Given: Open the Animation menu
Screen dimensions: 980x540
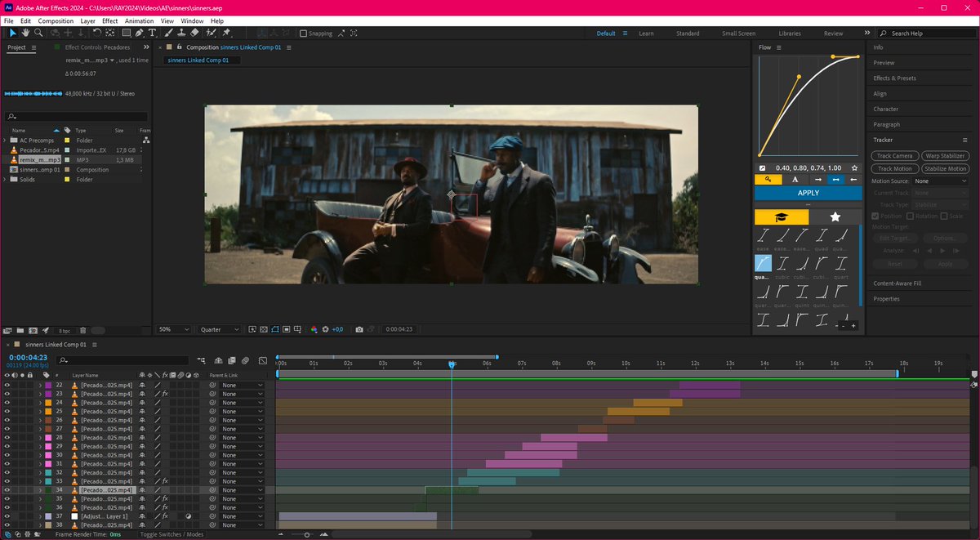Looking at the screenshot, I should coord(139,20).
